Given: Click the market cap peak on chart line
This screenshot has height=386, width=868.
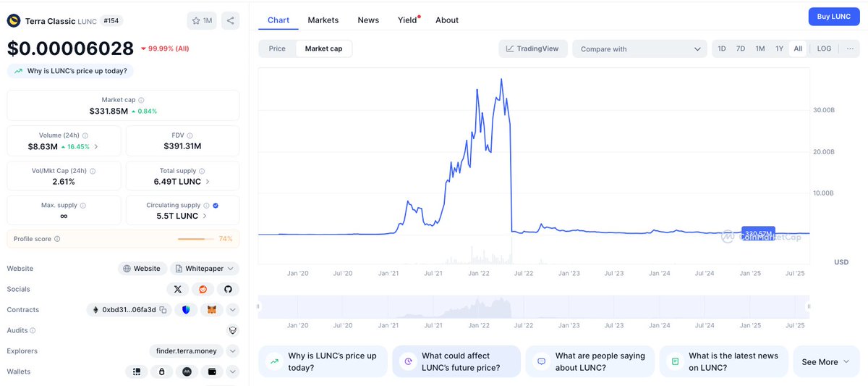Looking at the screenshot, I should click(502, 79).
